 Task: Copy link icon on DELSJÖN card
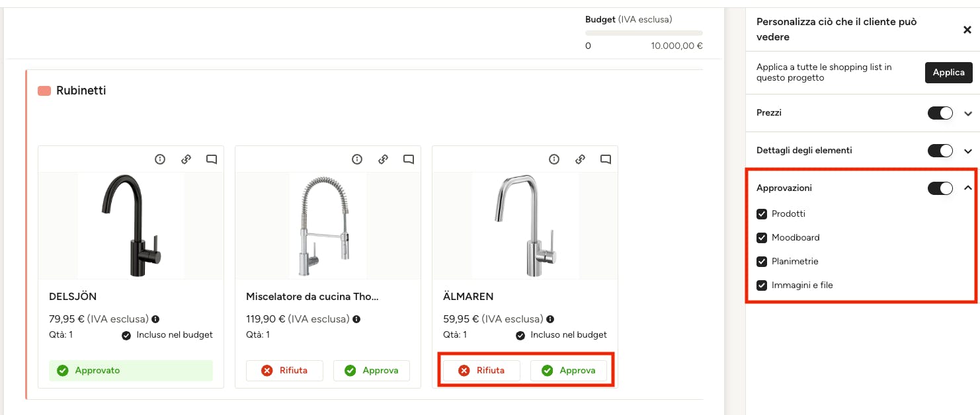186,159
